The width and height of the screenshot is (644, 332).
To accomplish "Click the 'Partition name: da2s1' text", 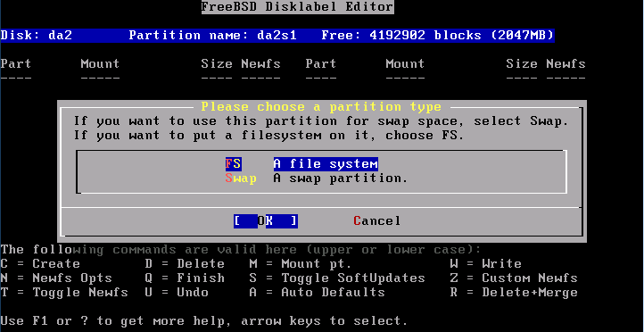I will pyautogui.click(x=213, y=36).
